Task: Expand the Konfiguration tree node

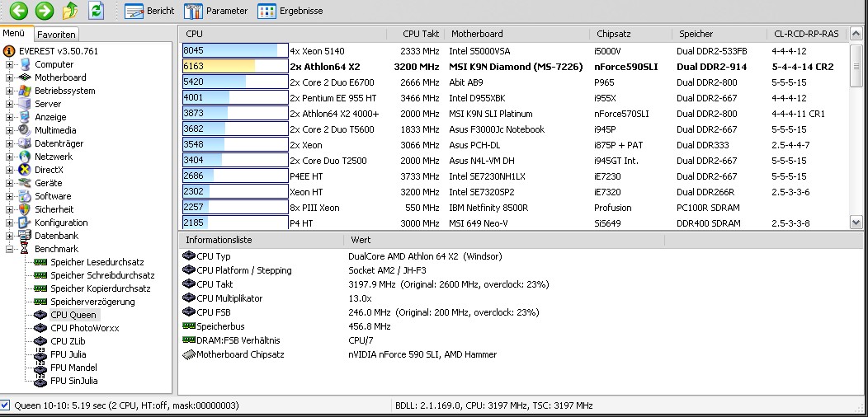Action: pos(9,223)
